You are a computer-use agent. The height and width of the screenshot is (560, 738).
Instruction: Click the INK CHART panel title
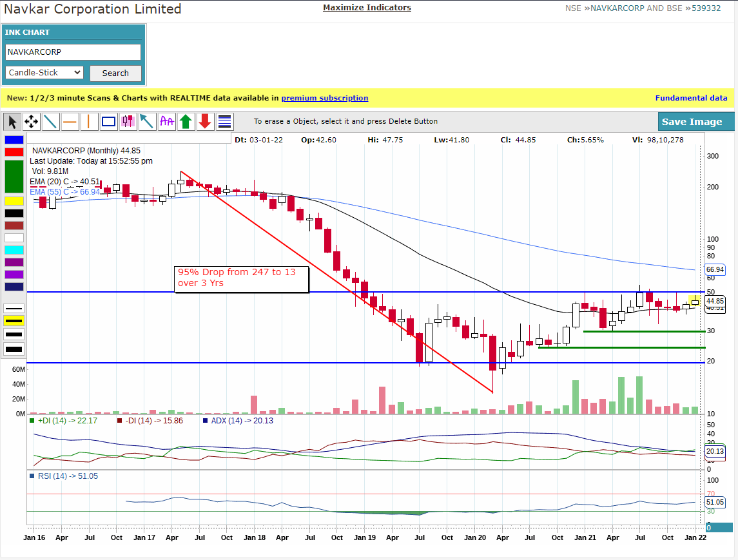(27, 32)
